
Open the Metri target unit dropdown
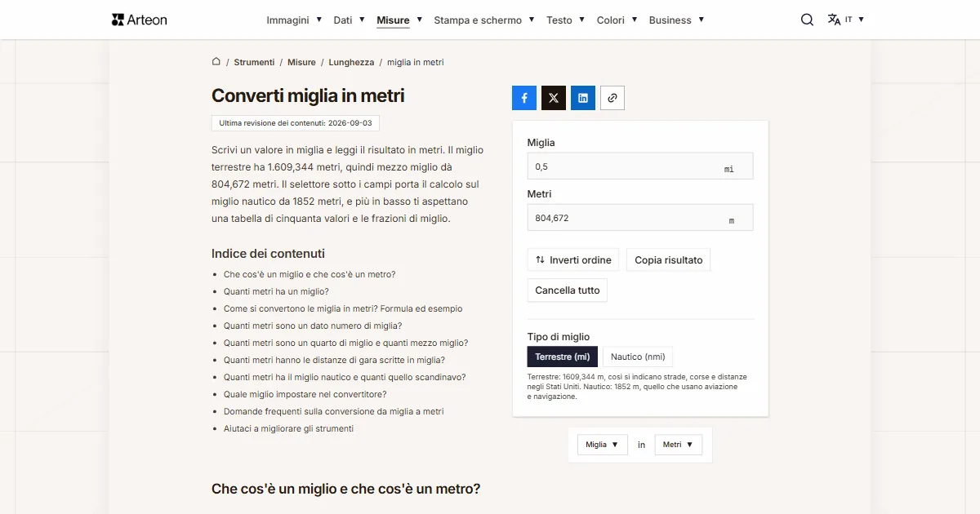[x=679, y=445]
